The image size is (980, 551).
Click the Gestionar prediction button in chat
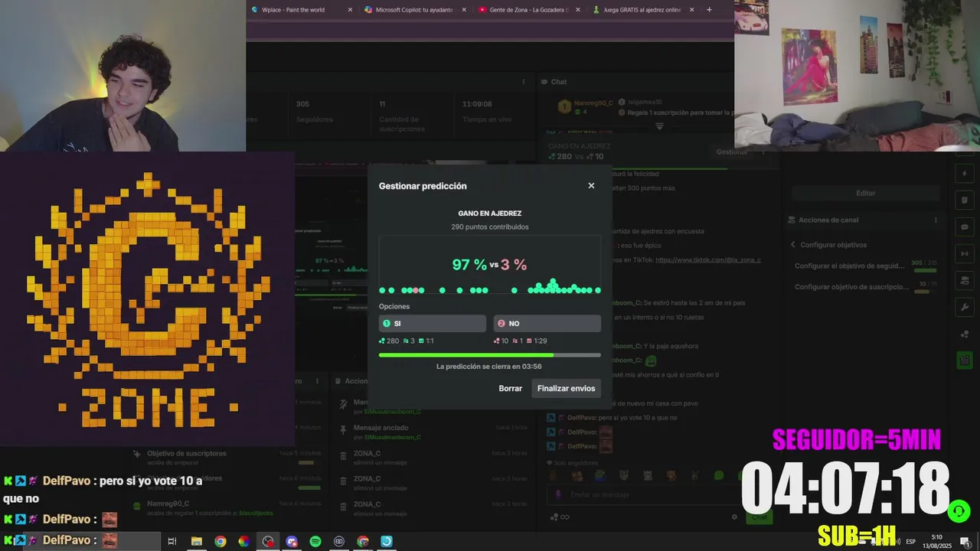731,152
